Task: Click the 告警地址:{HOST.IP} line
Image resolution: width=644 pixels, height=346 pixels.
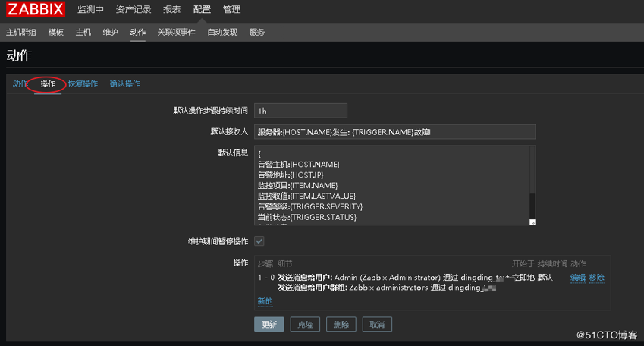Action: (x=291, y=175)
